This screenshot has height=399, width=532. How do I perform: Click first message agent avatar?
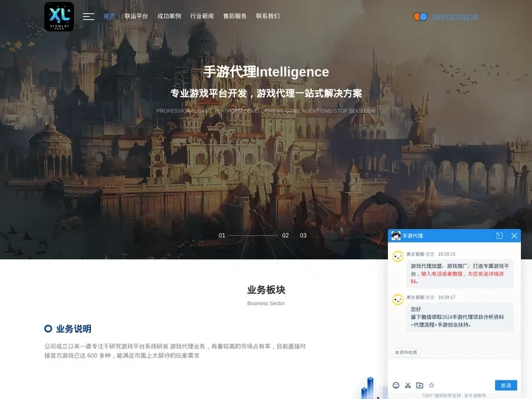(x=398, y=256)
